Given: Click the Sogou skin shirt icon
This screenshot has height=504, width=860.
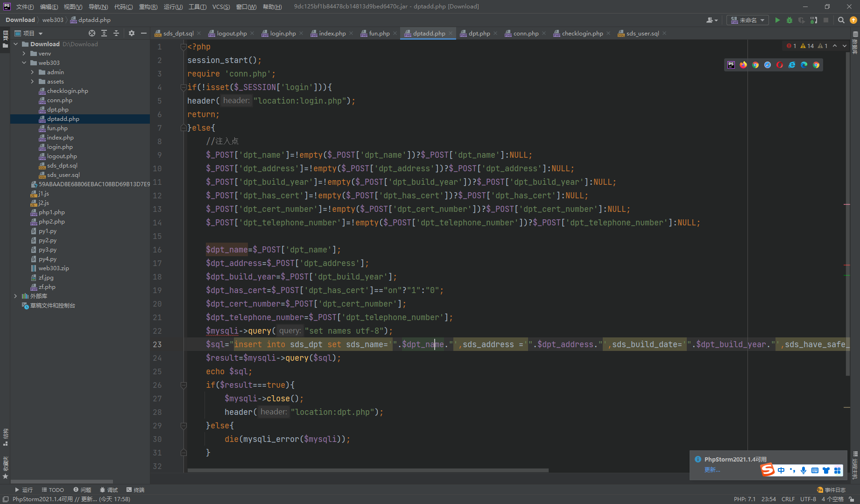Looking at the screenshot, I should (826, 470).
